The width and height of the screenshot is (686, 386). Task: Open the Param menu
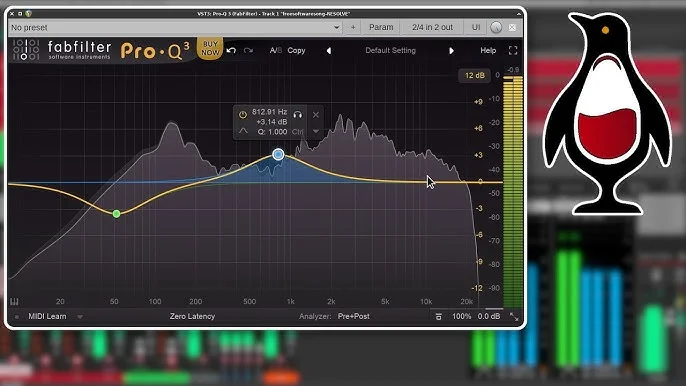pos(381,27)
